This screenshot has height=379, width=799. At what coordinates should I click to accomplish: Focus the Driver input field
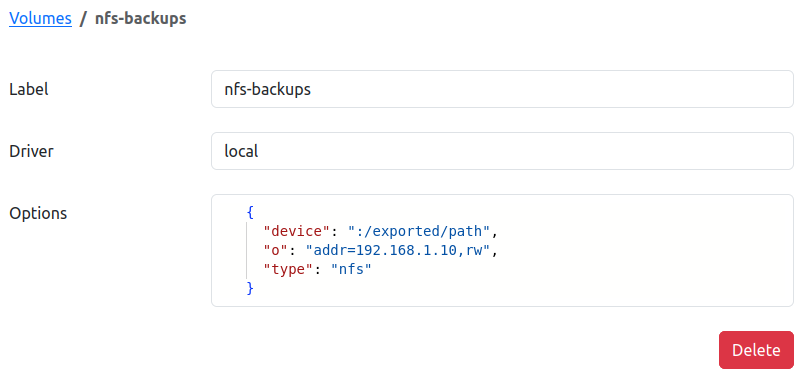click(502, 151)
